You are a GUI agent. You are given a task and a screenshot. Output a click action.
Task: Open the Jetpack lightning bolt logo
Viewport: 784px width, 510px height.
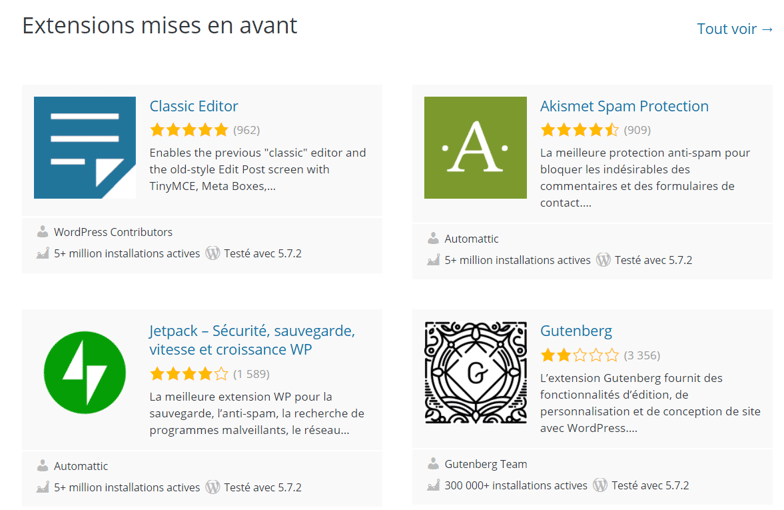point(85,372)
